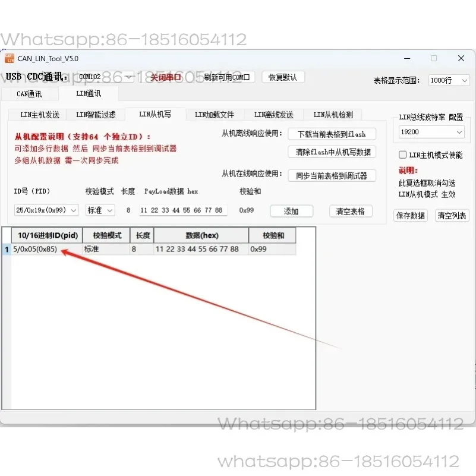Click the 保存数据 button
This screenshot has width=476, height=476.
411,216
